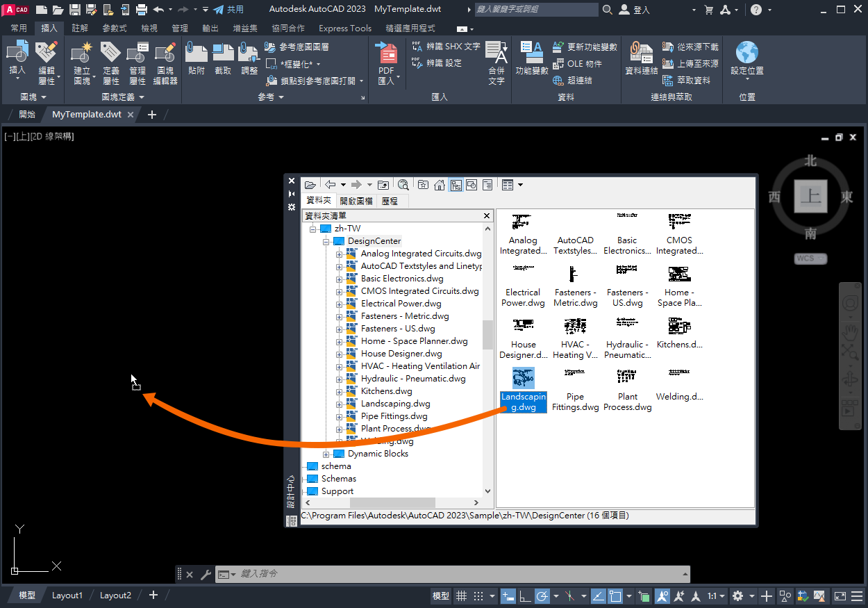Viewport: 868px width, 608px height.
Task: Click the Workspace switching gear in status bar
Action: [x=737, y=596]
